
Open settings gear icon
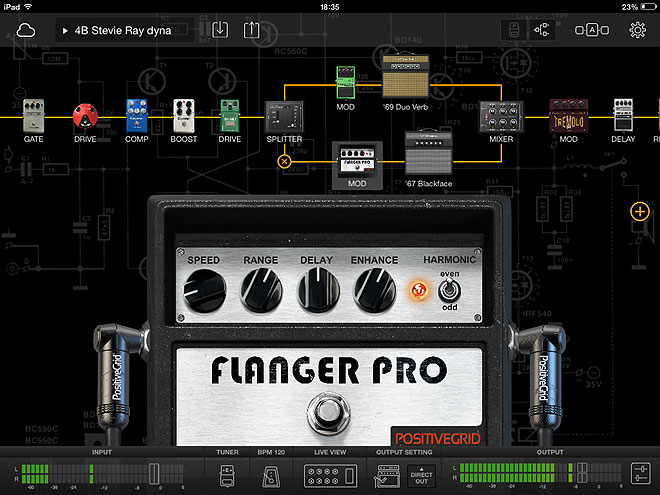coord(637,30)
